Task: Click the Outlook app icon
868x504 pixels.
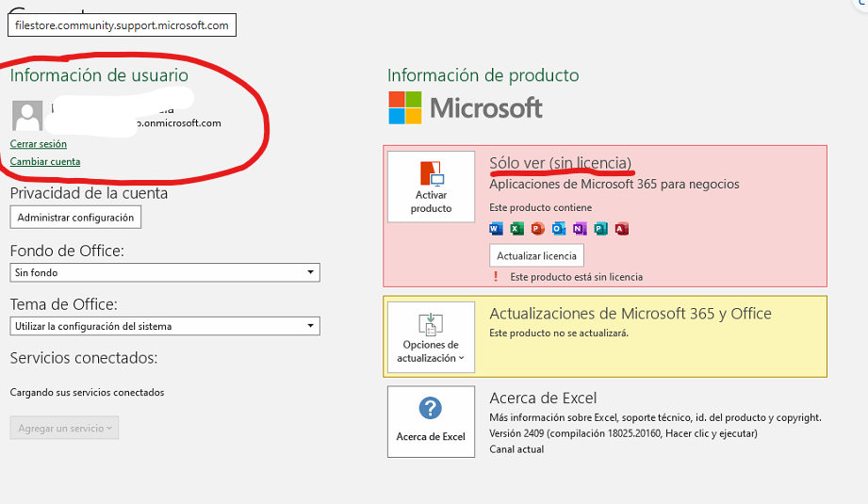Action: click(559, 229)
